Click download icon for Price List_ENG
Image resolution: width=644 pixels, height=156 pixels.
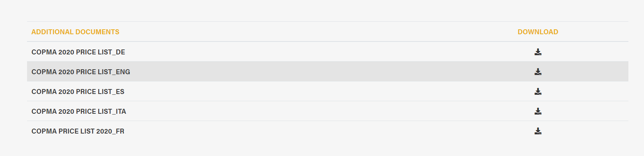click(x=538, y=72)
